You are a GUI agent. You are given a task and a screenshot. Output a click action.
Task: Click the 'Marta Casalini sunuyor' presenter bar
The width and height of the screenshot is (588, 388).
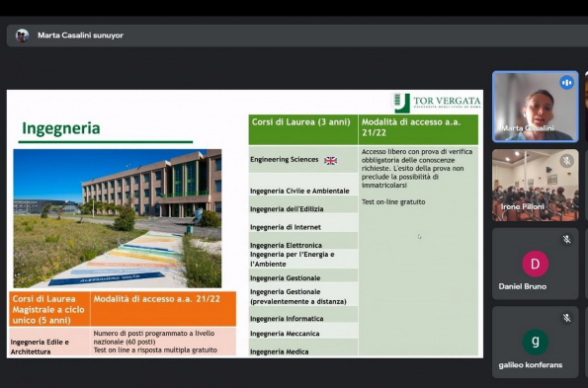click(x=297, y=36)
